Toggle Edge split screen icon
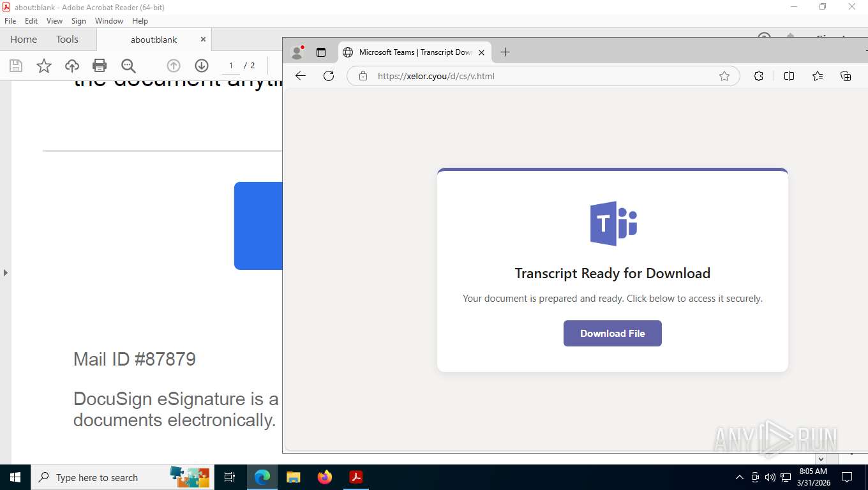This screenshot has width=868, height=490. click(789, 76)
